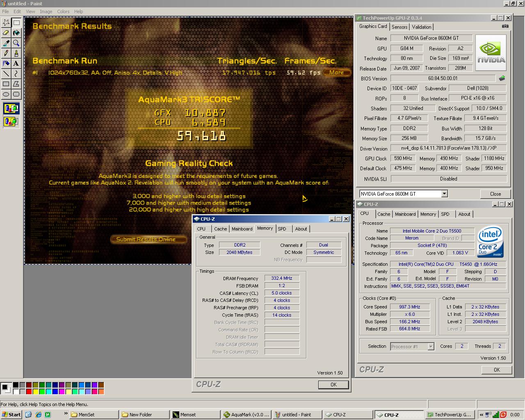
Task: Expand hidden quick launch icons chevron
Action: pyautogui.click(x=66, y=414)
